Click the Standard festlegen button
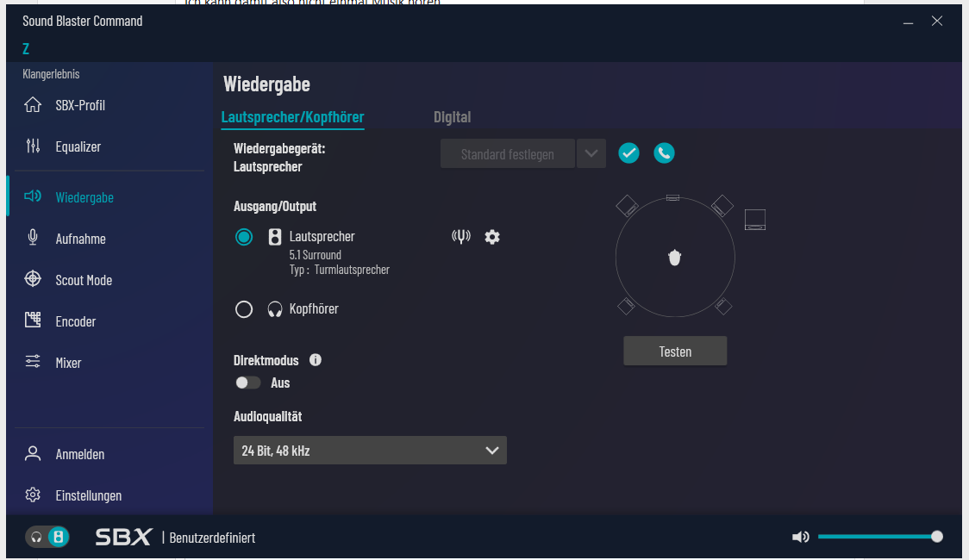 (x=508, y=153)
